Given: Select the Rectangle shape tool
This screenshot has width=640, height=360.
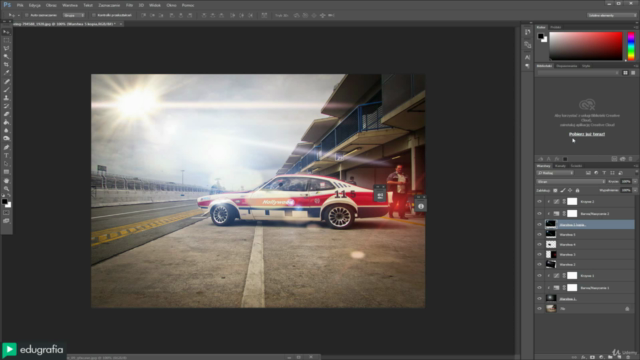Looking at the screenshot, I should [x=6, y=172].
